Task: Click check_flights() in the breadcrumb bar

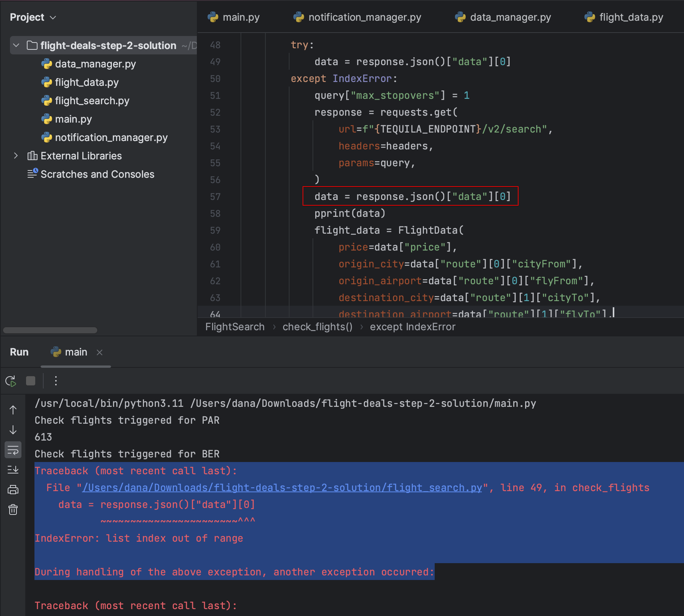Action: [317, 327]
